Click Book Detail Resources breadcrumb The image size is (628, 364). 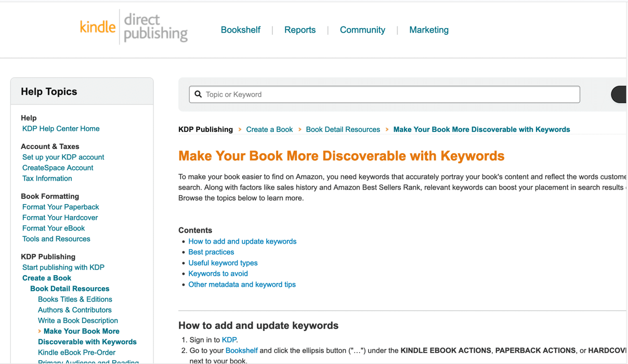click(x=343, y=130)
